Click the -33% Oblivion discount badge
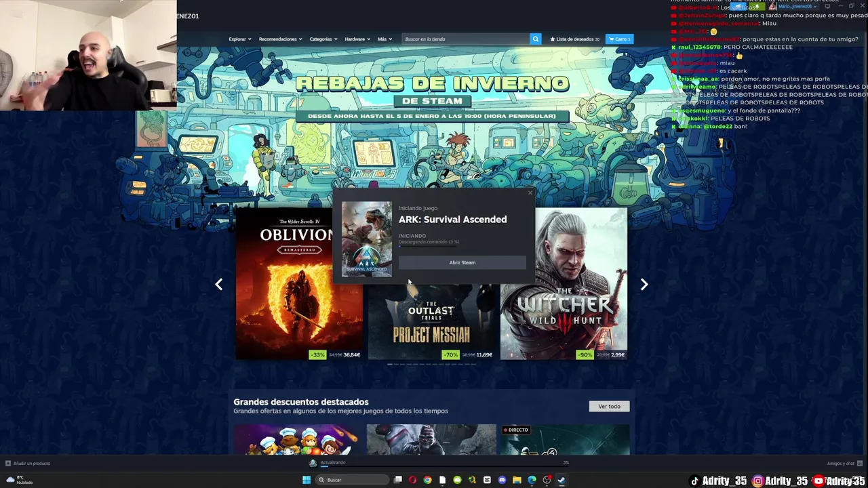The width and height of the screenshot is (868, 488). point(317,354)
